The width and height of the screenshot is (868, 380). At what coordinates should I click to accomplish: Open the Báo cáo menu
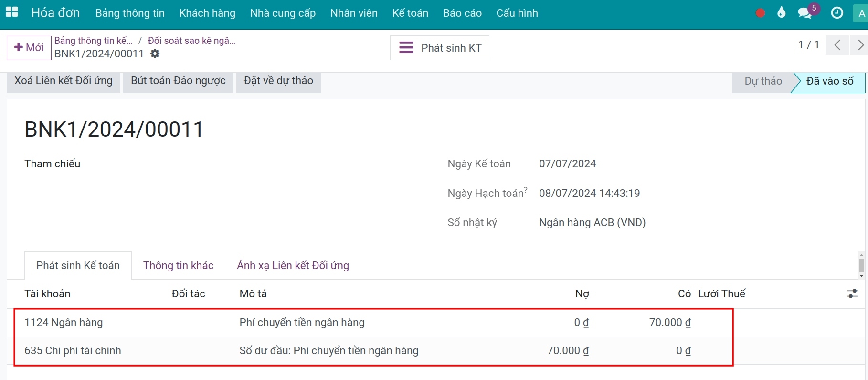click(x=462, y=13)
